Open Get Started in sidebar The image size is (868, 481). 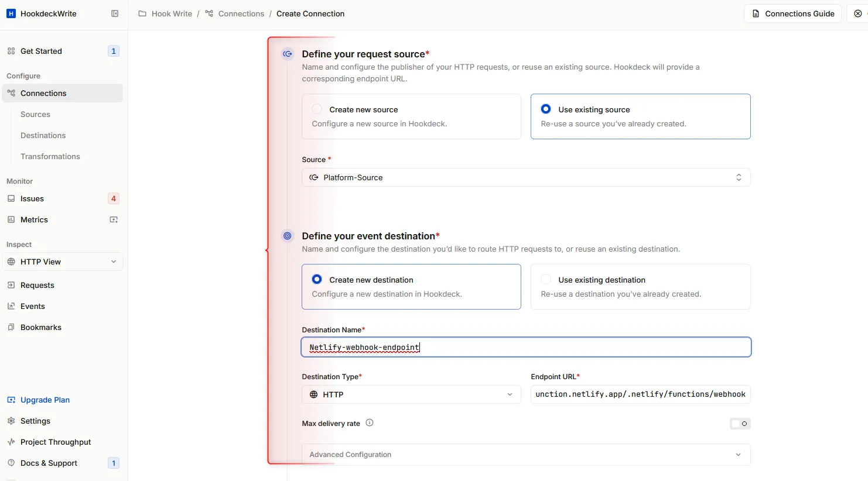[x=63, y=51]
